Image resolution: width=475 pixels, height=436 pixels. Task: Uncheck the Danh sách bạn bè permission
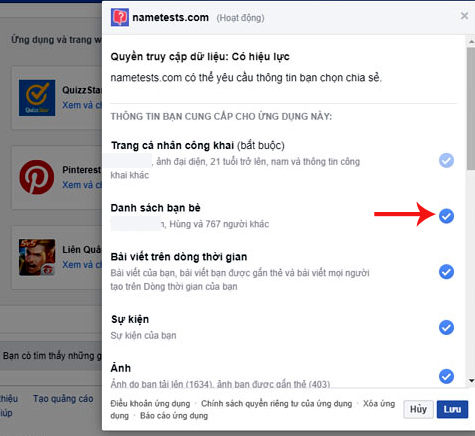coord(446,216)
